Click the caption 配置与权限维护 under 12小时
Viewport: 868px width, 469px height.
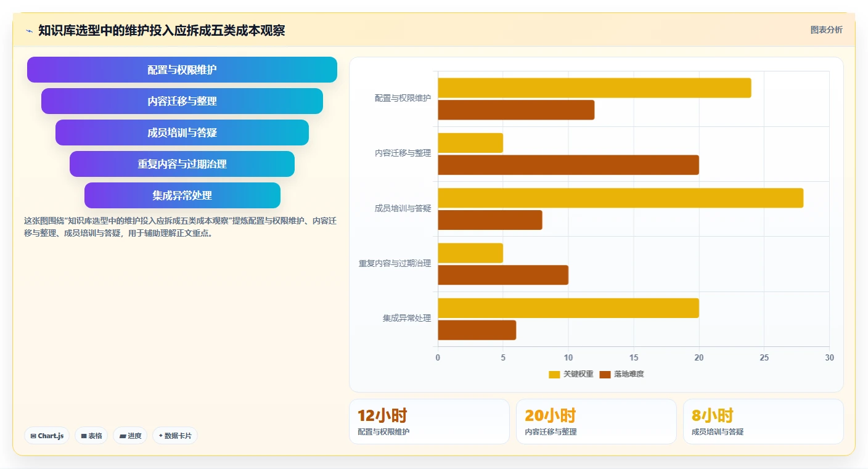point(383,432)
